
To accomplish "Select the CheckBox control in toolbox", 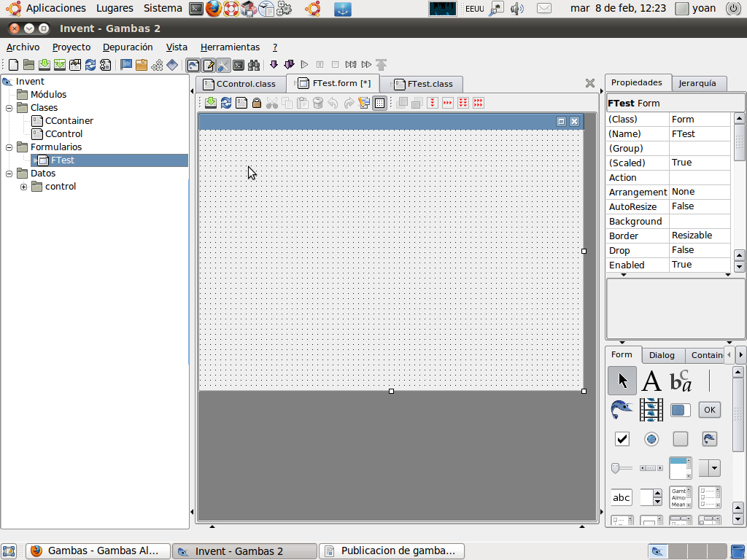I will click(622, 439).
